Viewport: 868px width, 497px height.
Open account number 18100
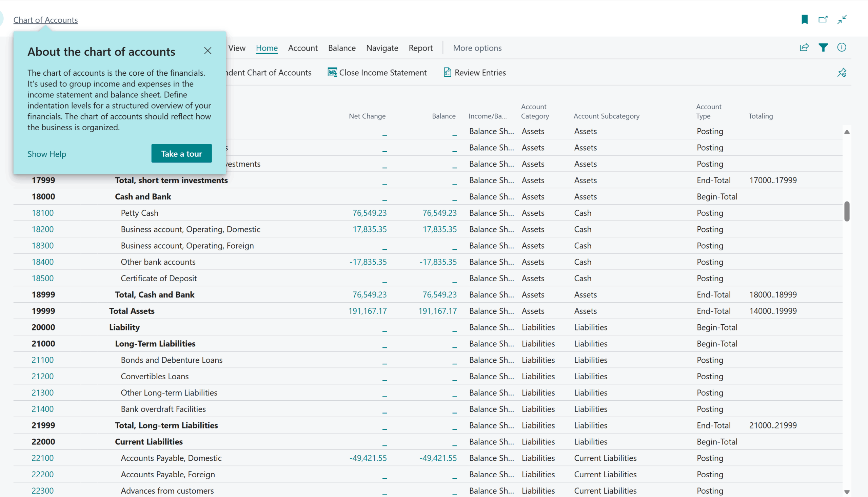(43, 213)
